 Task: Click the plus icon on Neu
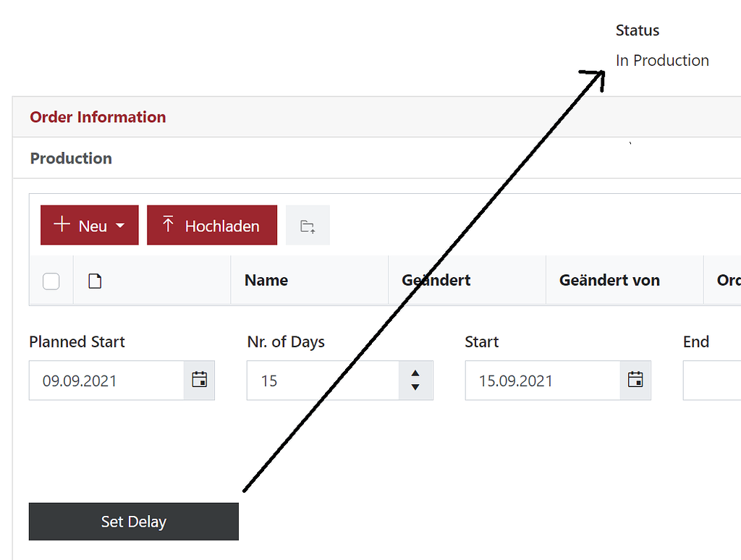coord(62,225)
